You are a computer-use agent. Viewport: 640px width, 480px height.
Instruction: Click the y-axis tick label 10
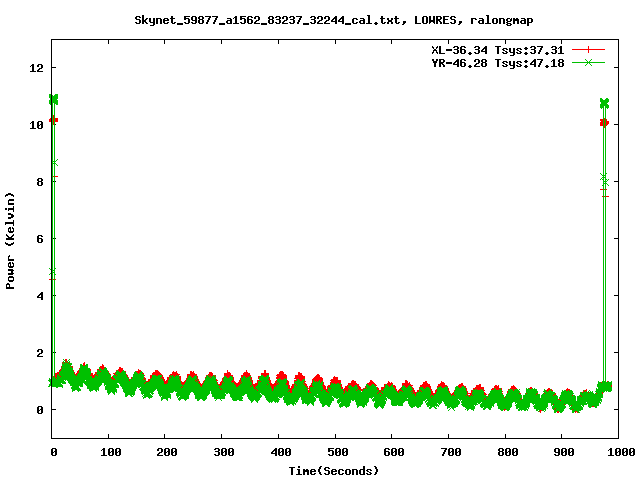click(36, 125)
